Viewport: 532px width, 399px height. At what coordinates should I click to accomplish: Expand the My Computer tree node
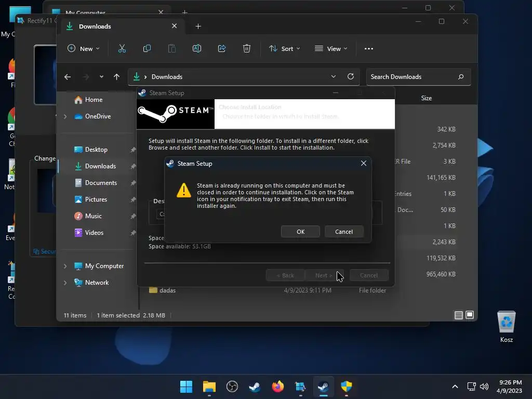(x=65, y=266)
